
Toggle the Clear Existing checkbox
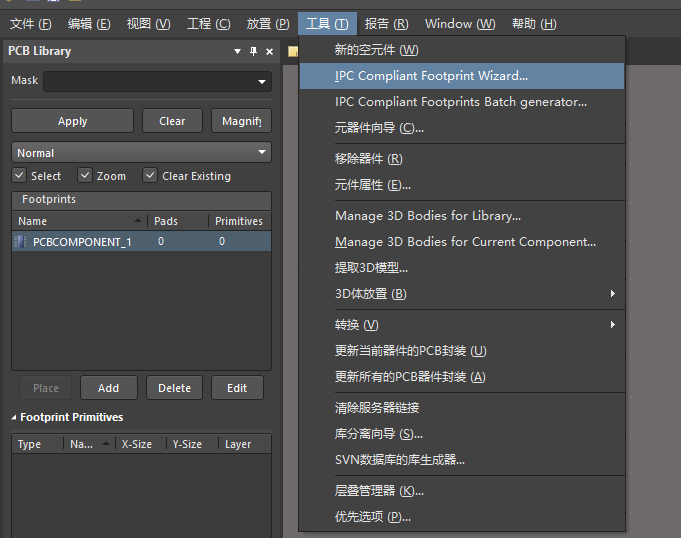(150, 175)
